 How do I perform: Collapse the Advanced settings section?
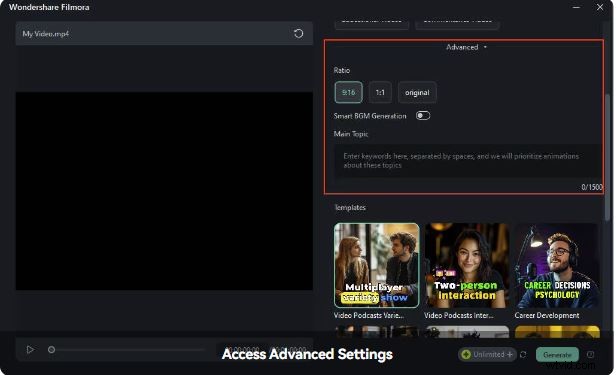pyautogui.click(x=466, y=47)
